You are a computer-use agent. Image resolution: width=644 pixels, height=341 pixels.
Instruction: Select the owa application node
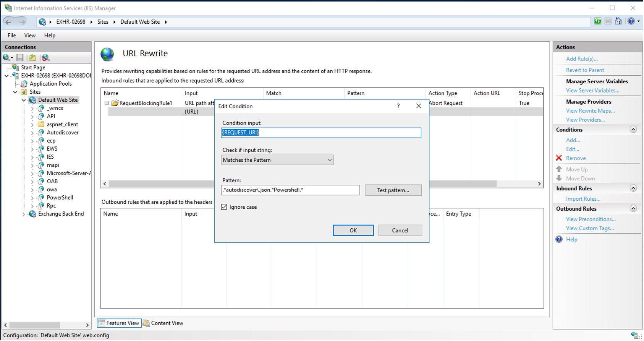(x=52, y=190)
